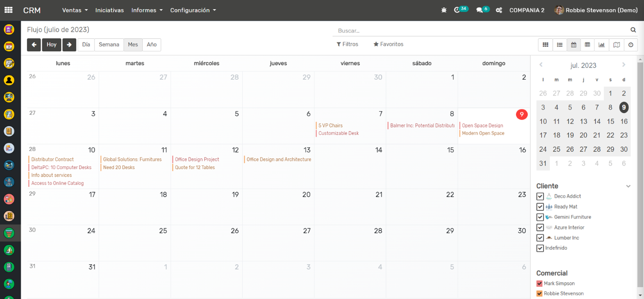Viewport: 644px width, 299px height.
Task: Open the Activity clock view
Action: click(x=631, y=45)
